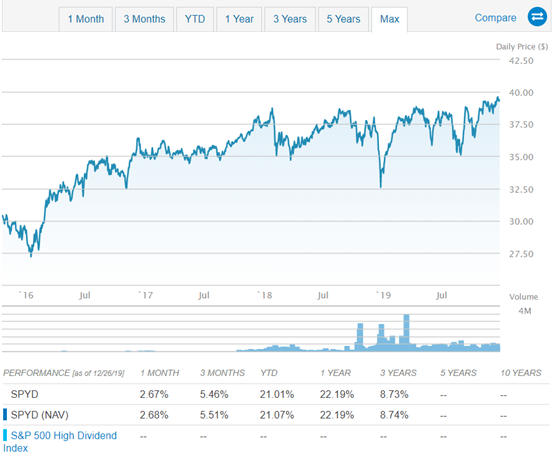
Task: Choose the YTD range tab
Action: (195, 19)
